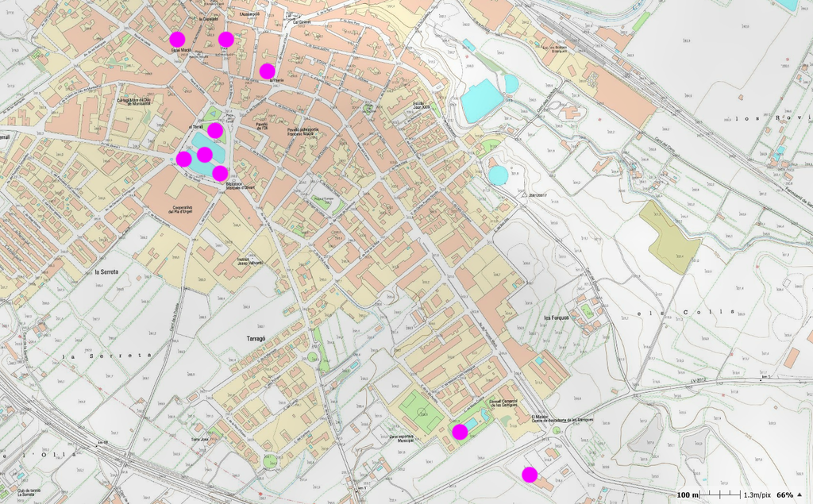Click the marker in the pond's center

click(204, 154)
